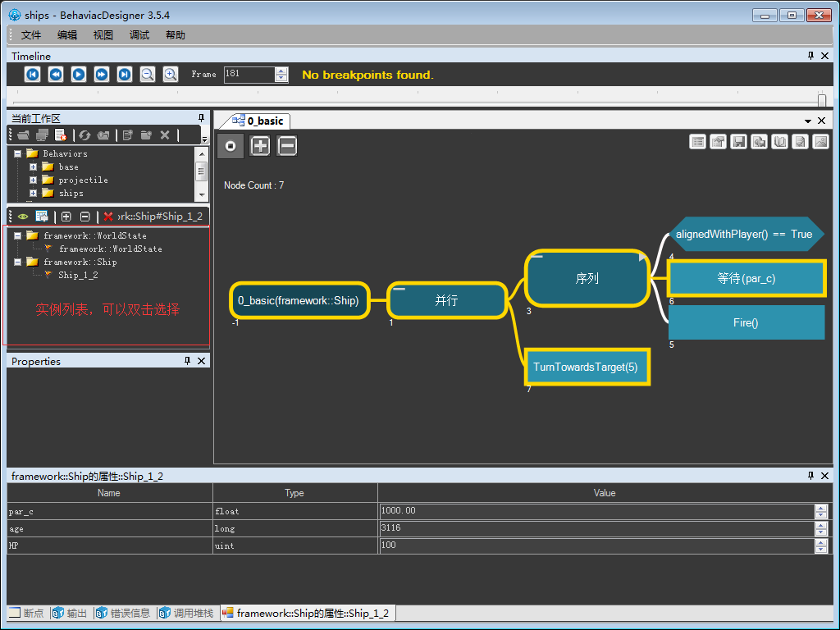Toggle the eye visibility icon in instance panel
This screenshot has height=630, width=840.
[x=23, y=217]
